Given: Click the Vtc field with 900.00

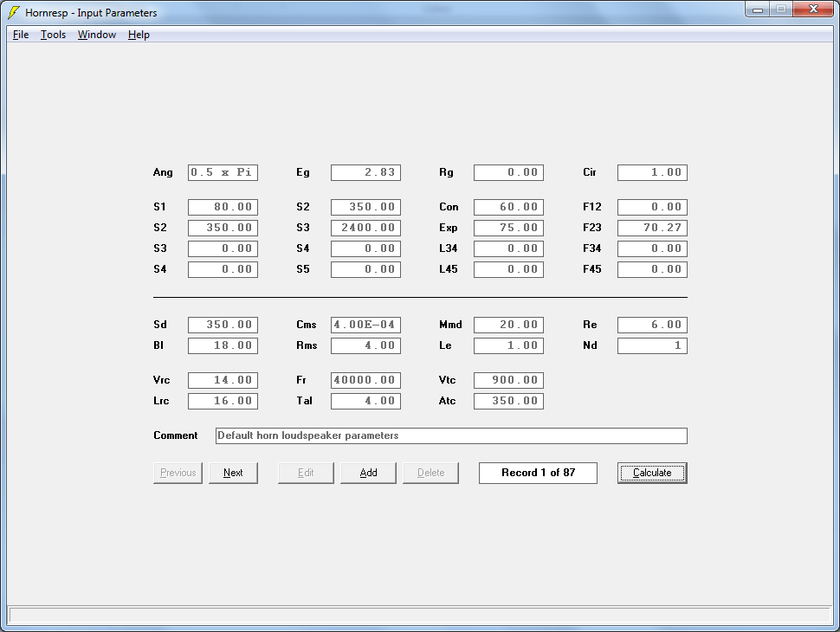Looking at the screenshot, I should pos(509,380).
